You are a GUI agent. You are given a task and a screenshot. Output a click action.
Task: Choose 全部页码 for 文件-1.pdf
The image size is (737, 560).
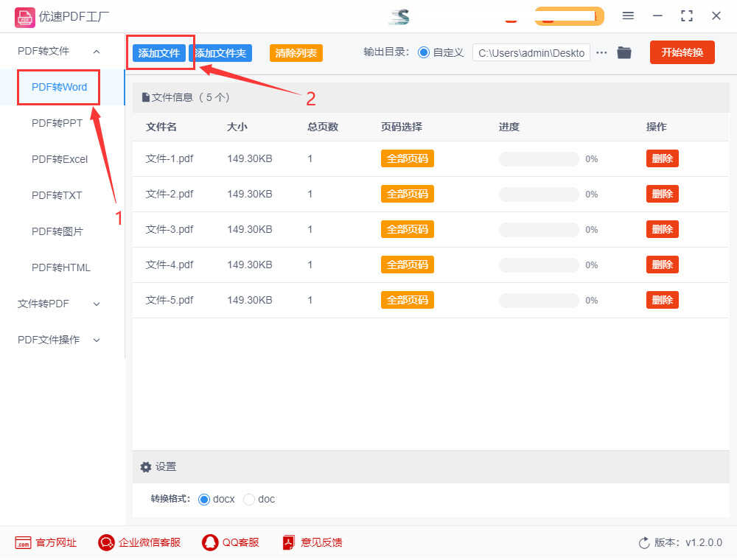point(407,158)
